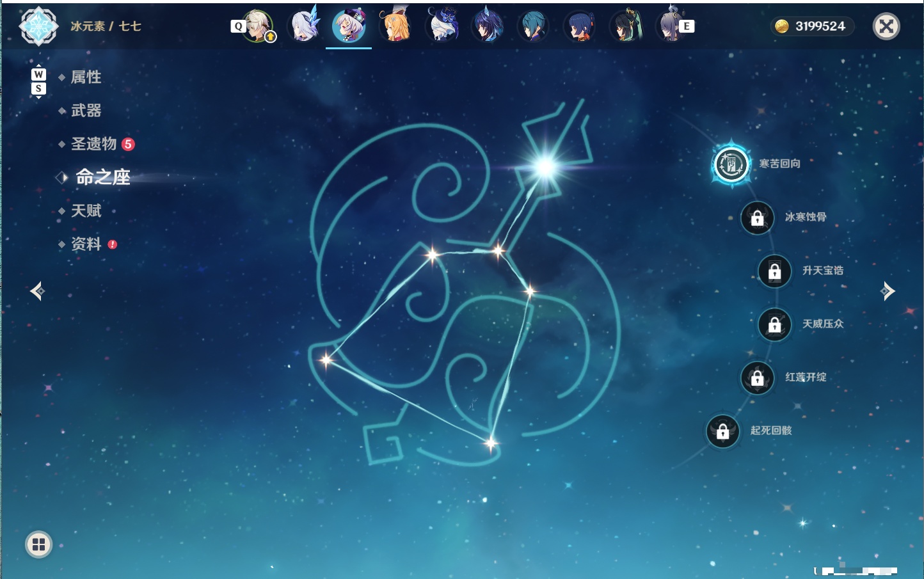The height and width of the screenshot is (579, 924).
Task: Click the 红莲开绽 constellation label
Action: click(806, 377)
